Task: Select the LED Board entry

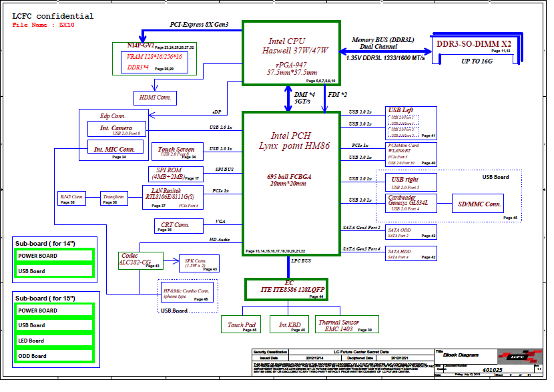Action: click(x=55, y=341)
